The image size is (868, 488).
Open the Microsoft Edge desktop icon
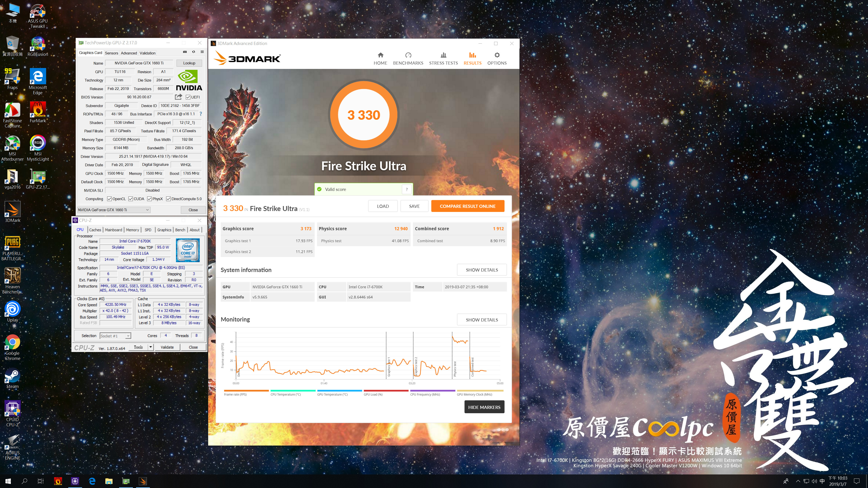pos(38,82)
